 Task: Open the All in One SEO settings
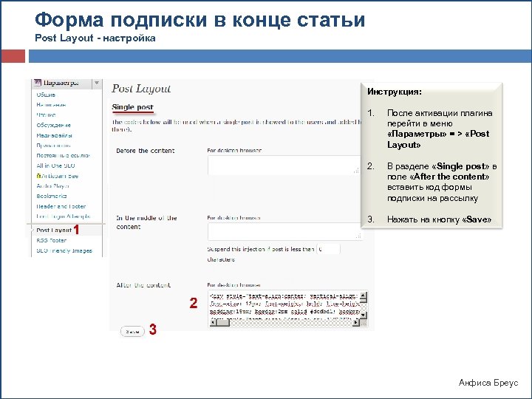(x=55, y=166)
